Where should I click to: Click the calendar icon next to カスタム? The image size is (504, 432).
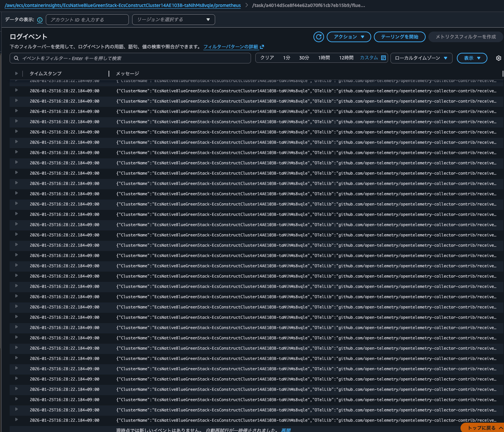[x=383, y=58]
